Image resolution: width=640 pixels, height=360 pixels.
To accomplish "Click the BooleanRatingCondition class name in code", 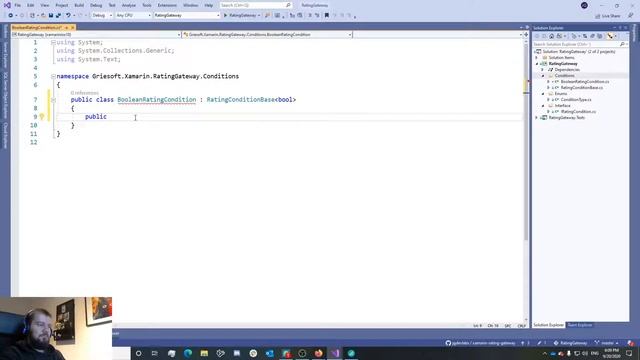I will [157, 100].
